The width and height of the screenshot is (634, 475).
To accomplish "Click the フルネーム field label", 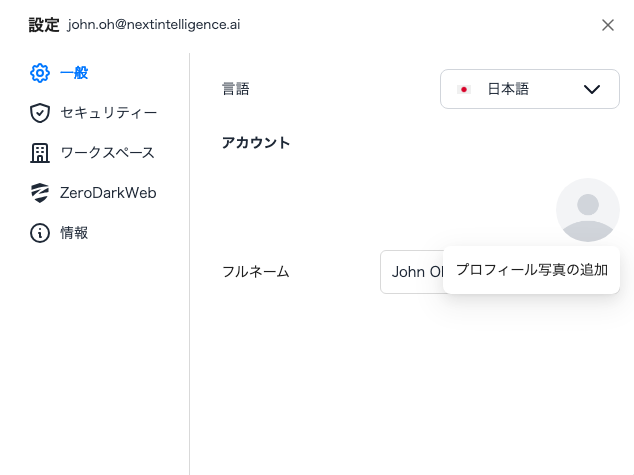I will (255, 272).
